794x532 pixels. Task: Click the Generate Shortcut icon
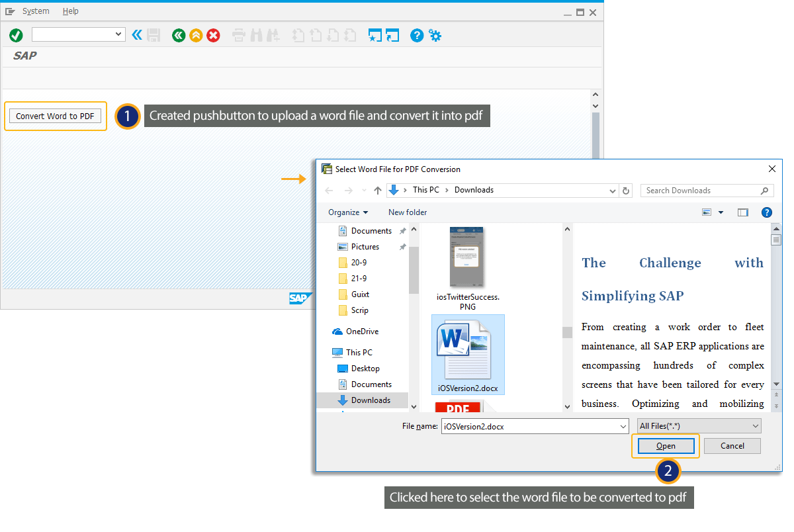[x=392, y=35]
